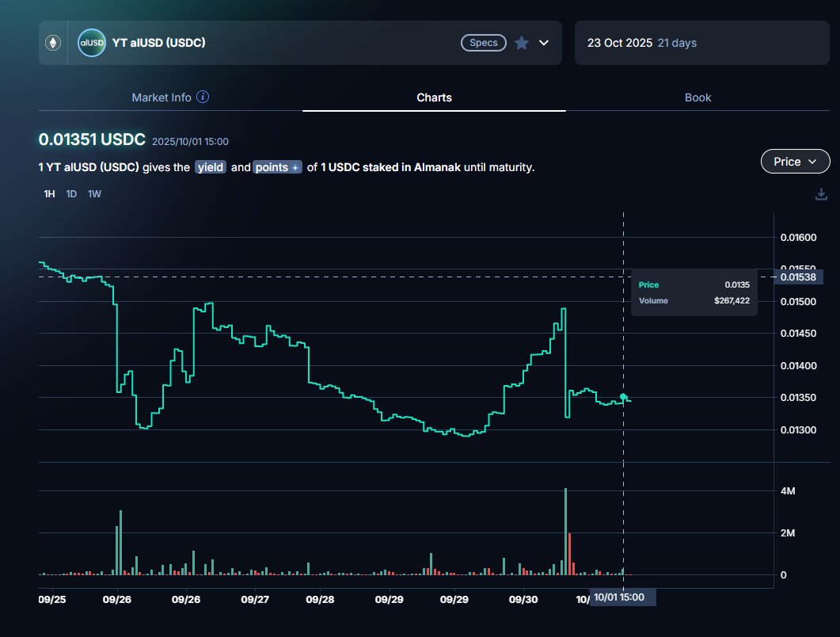This screenshot has width=840, height=637.
Task: Download chart data using the download icon
Action: [821, 194]
